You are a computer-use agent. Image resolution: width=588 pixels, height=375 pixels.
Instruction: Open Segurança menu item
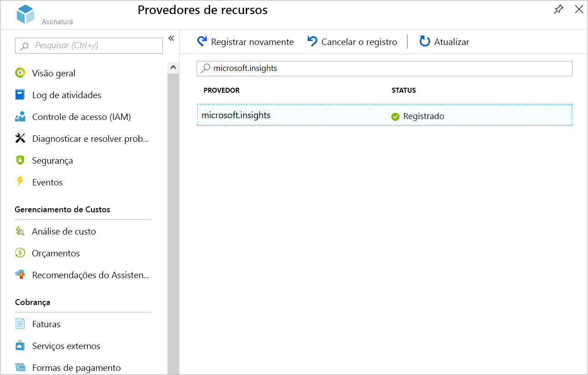click(52, 160)
